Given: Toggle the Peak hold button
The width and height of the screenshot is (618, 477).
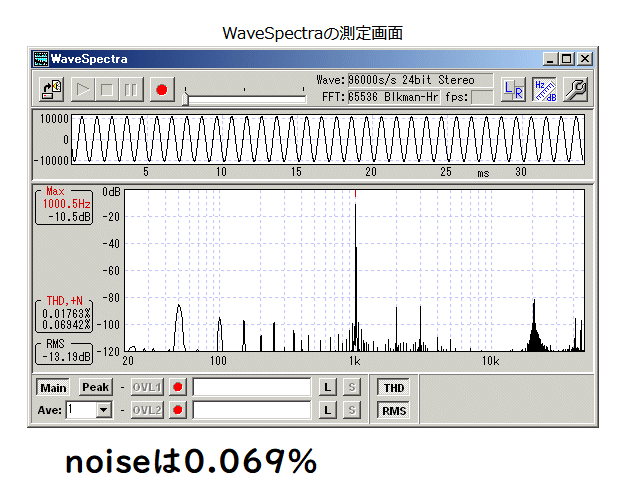Looking at the screenshot, I should point(95,388).
